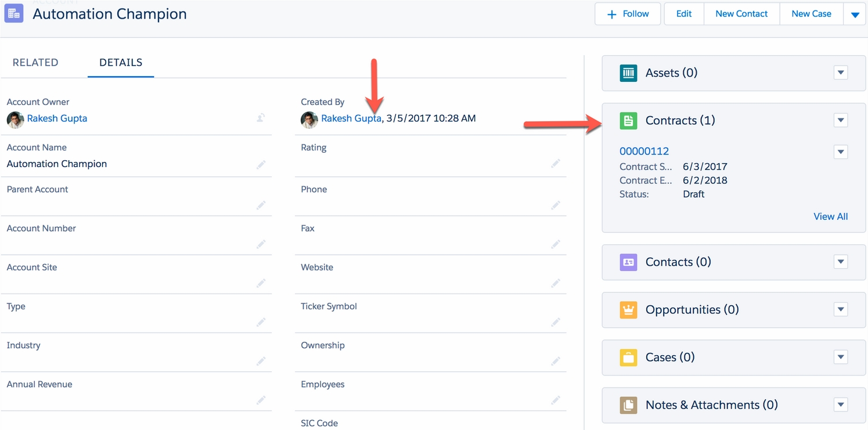Edit Account Number using pencil icon
Image resolution: width=868 pixels, height=430 pixels.
point(261,244)
